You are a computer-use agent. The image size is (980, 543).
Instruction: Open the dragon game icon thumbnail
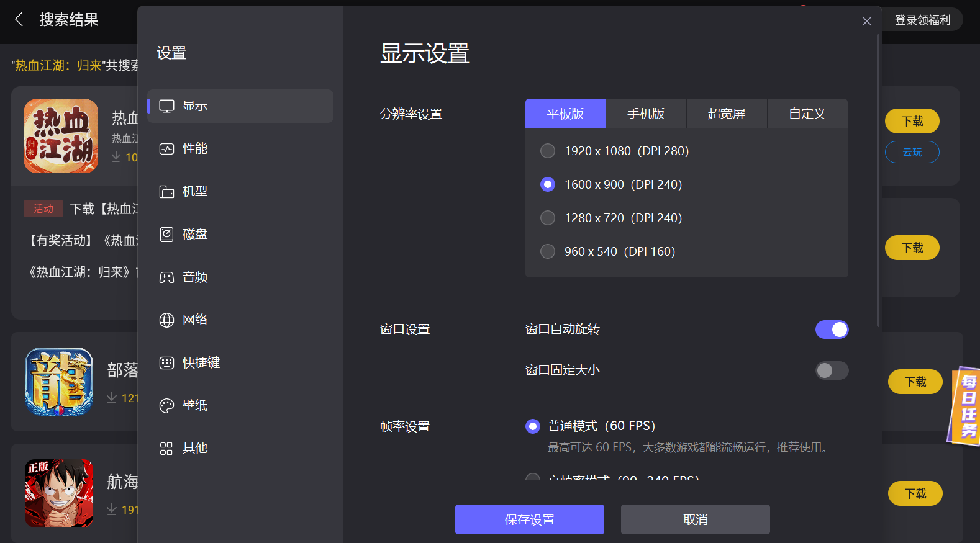(59, 382)
